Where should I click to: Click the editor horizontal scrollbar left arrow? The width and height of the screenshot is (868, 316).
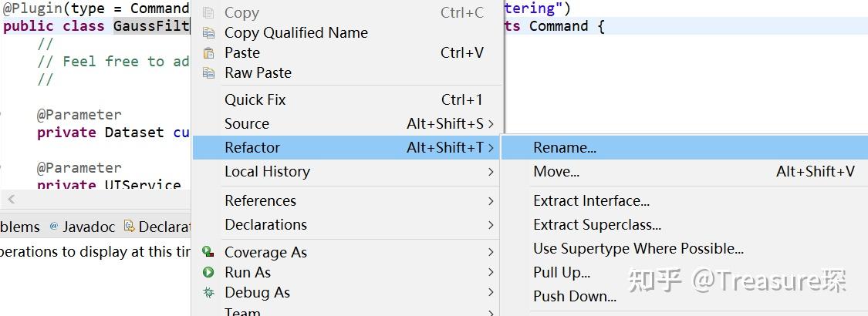coord(10,200)
